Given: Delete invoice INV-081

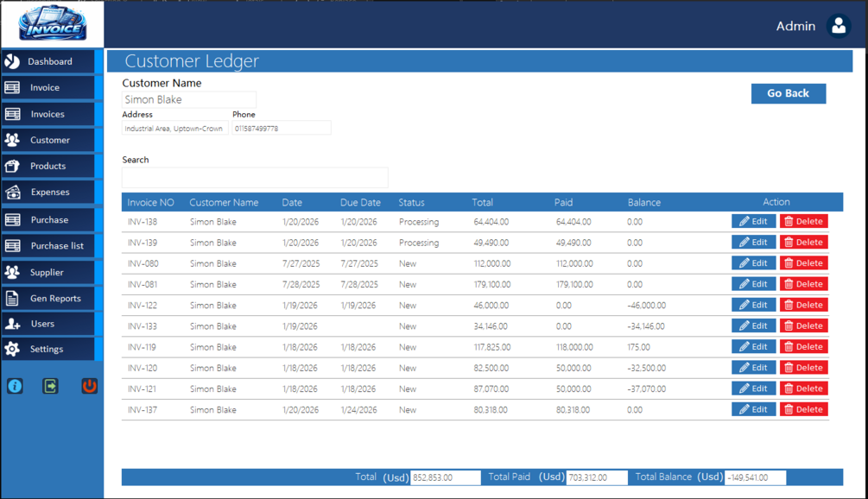Looking at the screenshot, I should [804, 284].
